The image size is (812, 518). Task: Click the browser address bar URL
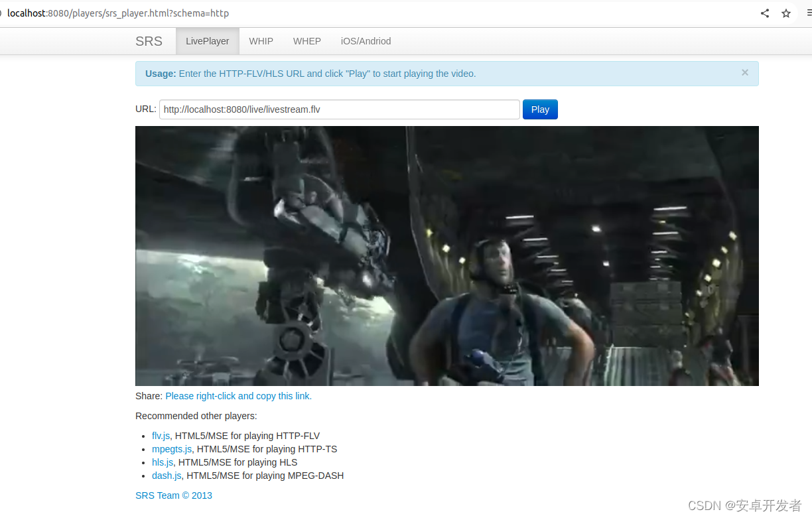point(118,13)
